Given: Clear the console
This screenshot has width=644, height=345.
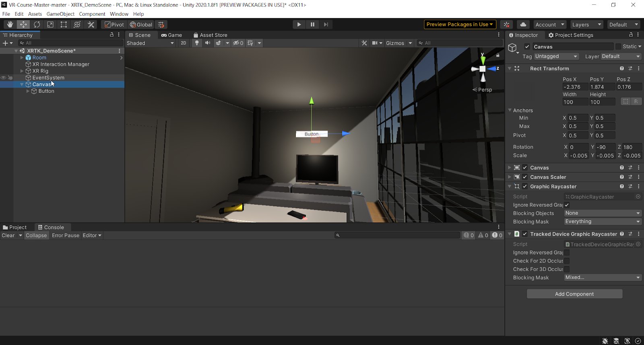Looking at the screenshot, I should (8, 235).
